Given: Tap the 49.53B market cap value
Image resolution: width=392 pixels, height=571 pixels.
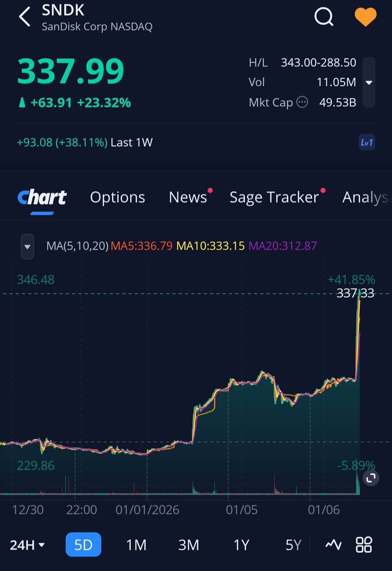Looking at the screenshot, I should click(338, 102).
